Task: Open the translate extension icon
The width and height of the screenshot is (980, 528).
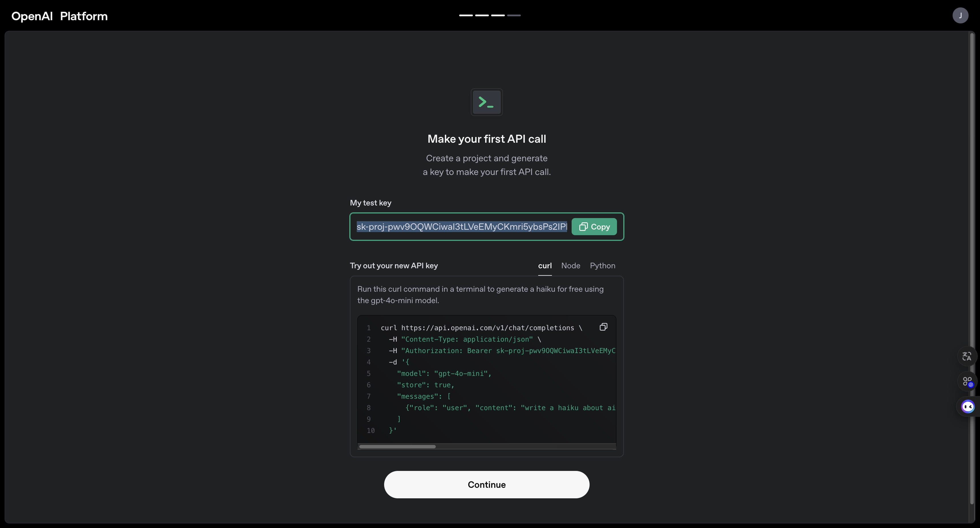Action: tap(967, 356)
